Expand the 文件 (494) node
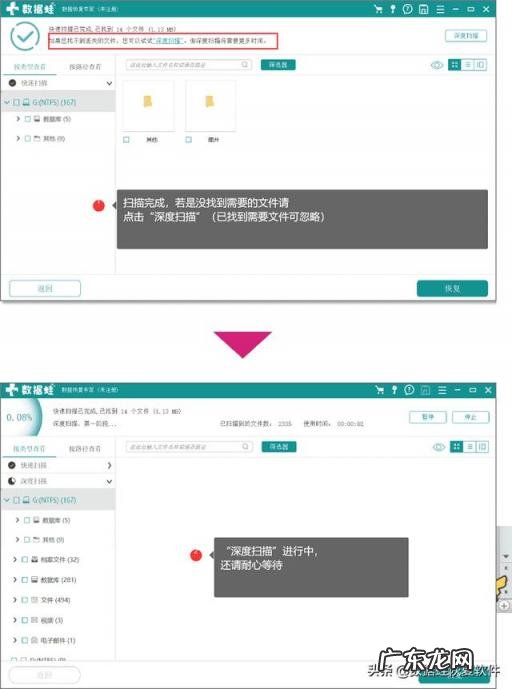The height and width of the screenshot is (689, 512). [15, 600]
